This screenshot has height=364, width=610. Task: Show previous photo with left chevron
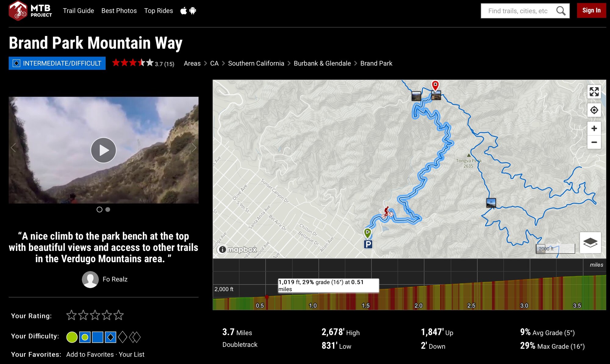tap(13, 148)
